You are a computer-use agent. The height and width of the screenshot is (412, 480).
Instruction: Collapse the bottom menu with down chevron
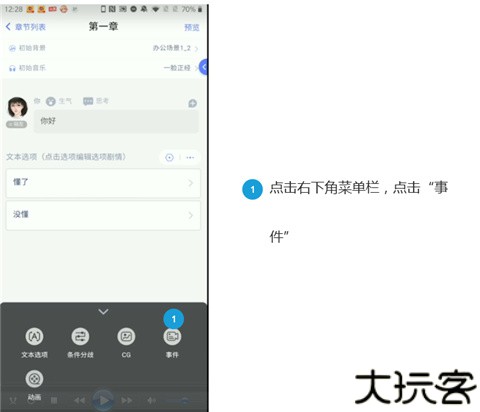103,312
